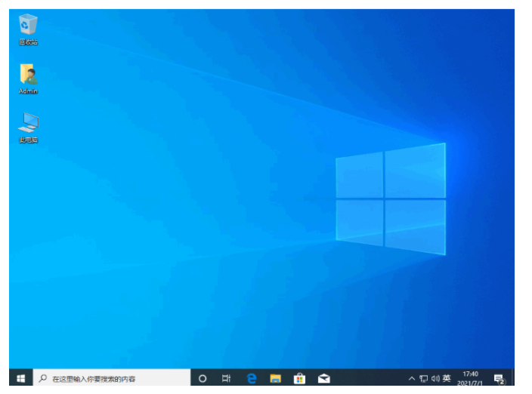This screenshot has width=532, height=394.
Task: Open the Windows Start menu
Action: (x=20, y=378)
